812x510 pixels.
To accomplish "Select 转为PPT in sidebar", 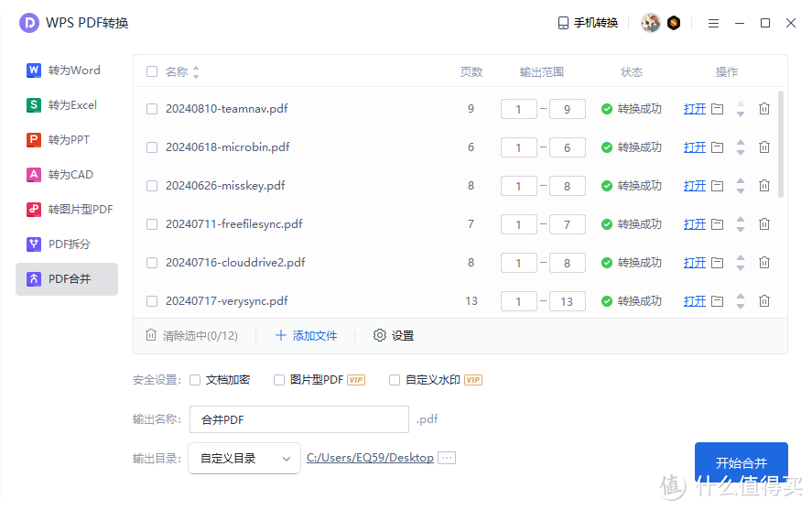I will coord(67,140).
